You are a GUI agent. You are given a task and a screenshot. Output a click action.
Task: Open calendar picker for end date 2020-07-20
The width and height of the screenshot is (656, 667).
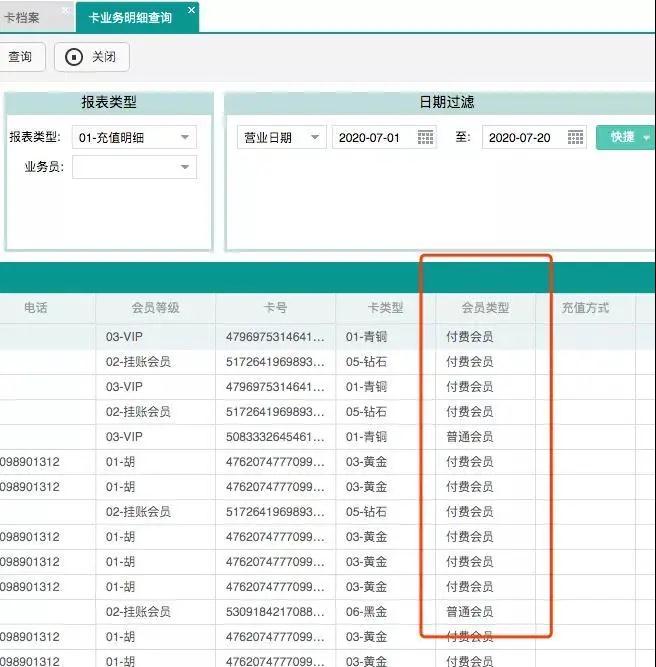click(x=575, y=138)
